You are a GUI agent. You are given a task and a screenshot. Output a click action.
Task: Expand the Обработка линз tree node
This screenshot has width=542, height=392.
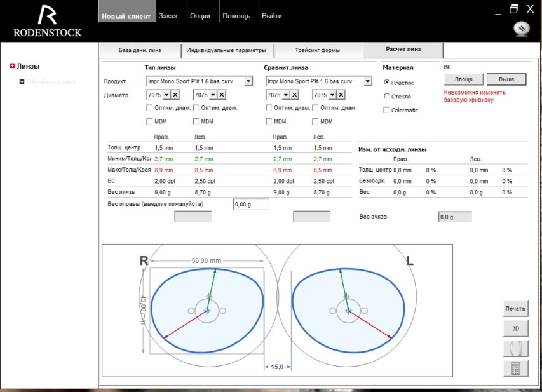tap(22, 81)
